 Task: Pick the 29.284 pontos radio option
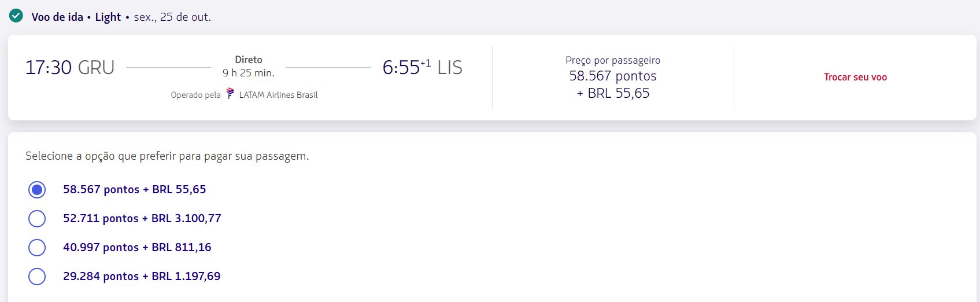point(37,276)
